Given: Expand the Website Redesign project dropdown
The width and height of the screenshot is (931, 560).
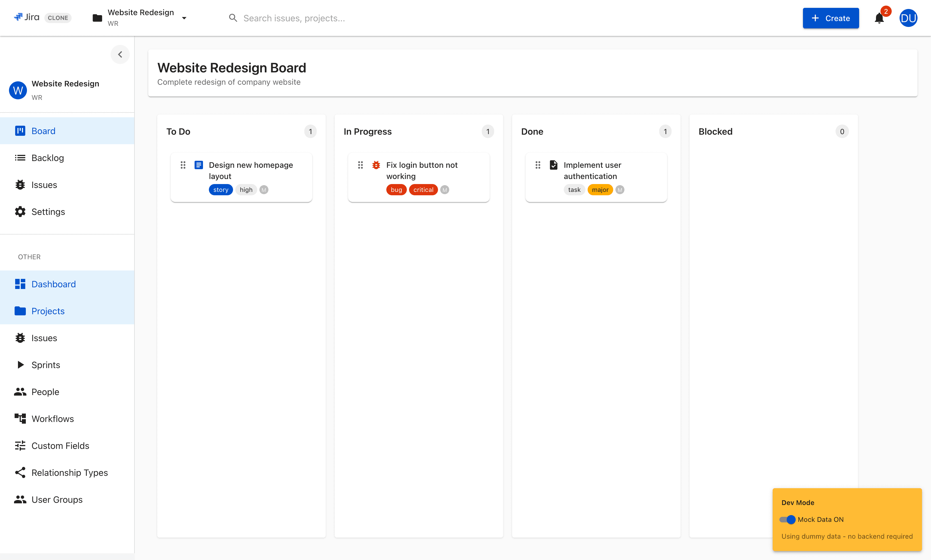Looking at the screenshot, I should click(x=184, y=18).
